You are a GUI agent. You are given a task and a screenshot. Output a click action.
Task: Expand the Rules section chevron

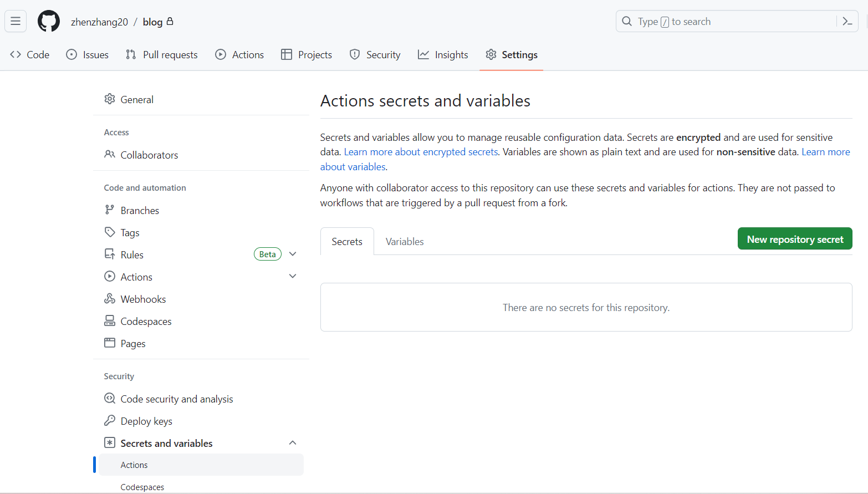point(293,254)
